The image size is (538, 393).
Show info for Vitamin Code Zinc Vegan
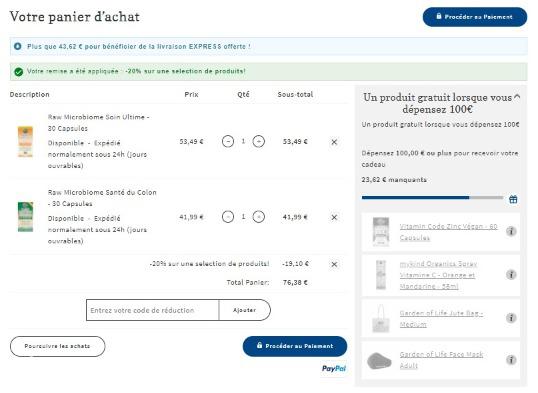pos(511,231)
